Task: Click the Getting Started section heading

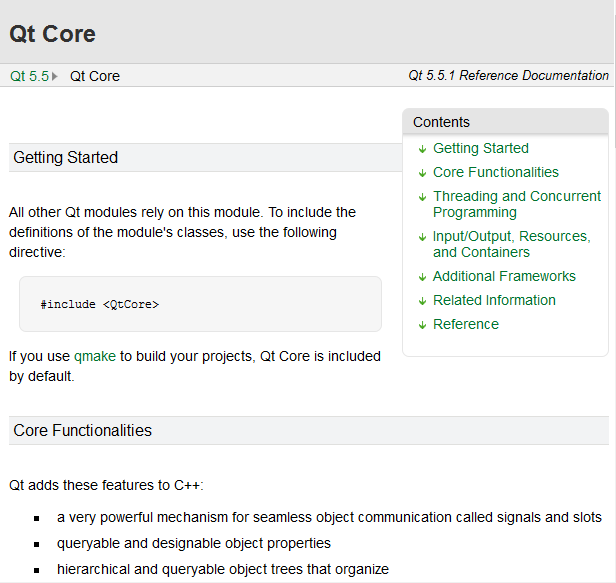Action: [65, 158]
